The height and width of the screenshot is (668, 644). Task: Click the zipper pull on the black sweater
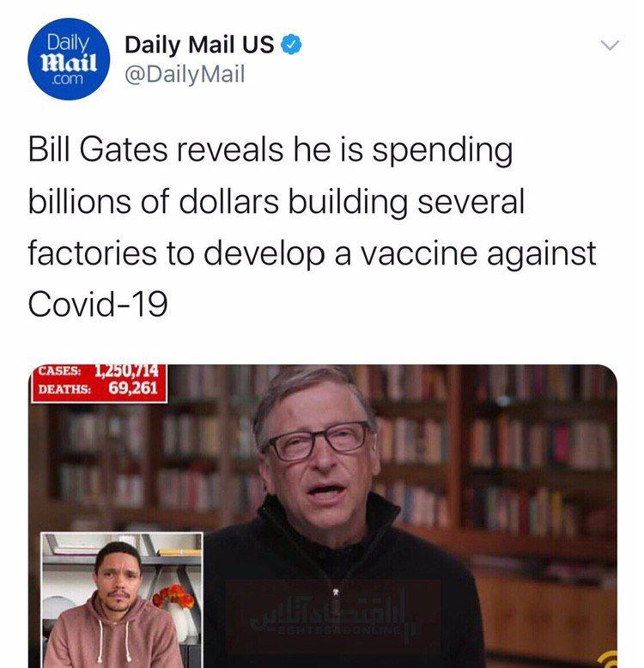[336, 592]
